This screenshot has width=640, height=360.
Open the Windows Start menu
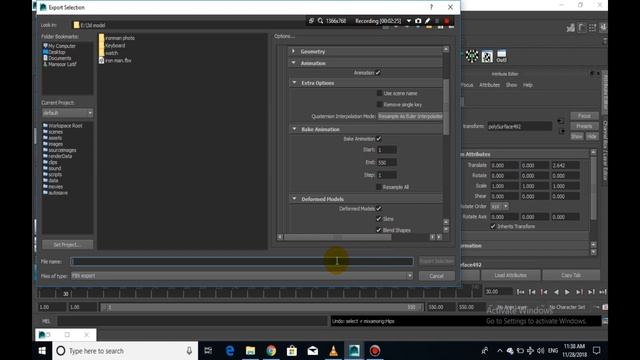[42, 351]
